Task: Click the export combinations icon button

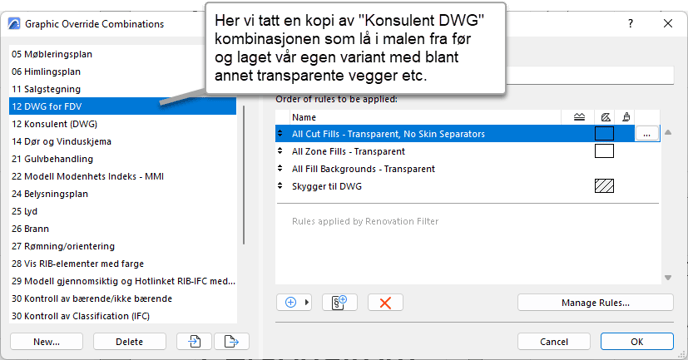Action: click(232, 341)
